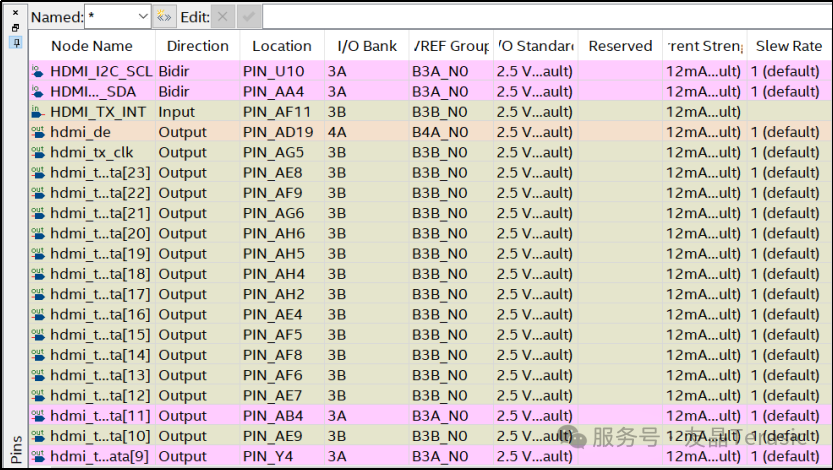
Task: Confirm edit with the checkmark button
Action: tap(249, 17)
